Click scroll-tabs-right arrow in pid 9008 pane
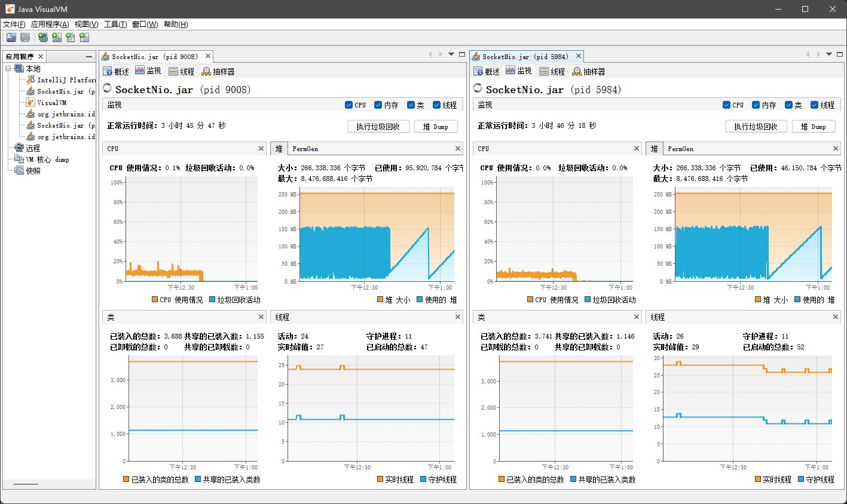The height and width of the screenshot is (504, 847). coord(441,54)
